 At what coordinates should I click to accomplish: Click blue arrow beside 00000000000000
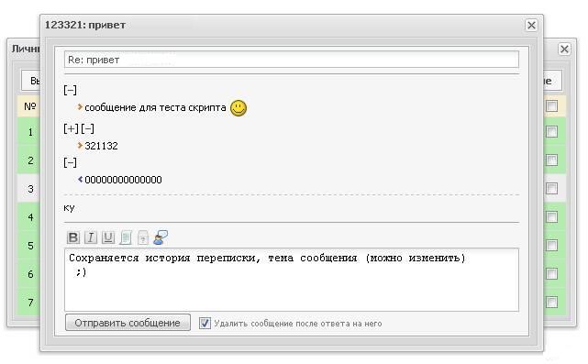[80, 180]
